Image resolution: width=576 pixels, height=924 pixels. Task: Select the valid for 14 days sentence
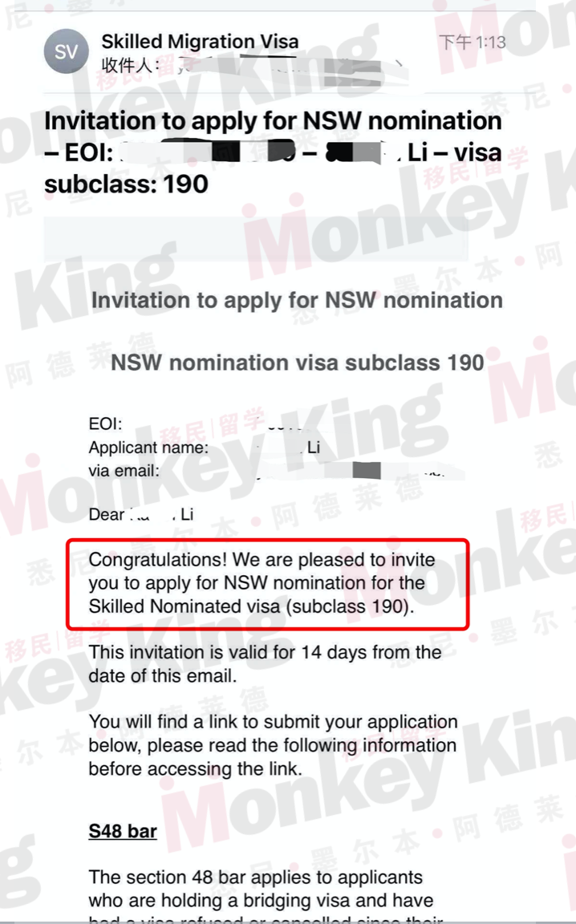point(265,664)
